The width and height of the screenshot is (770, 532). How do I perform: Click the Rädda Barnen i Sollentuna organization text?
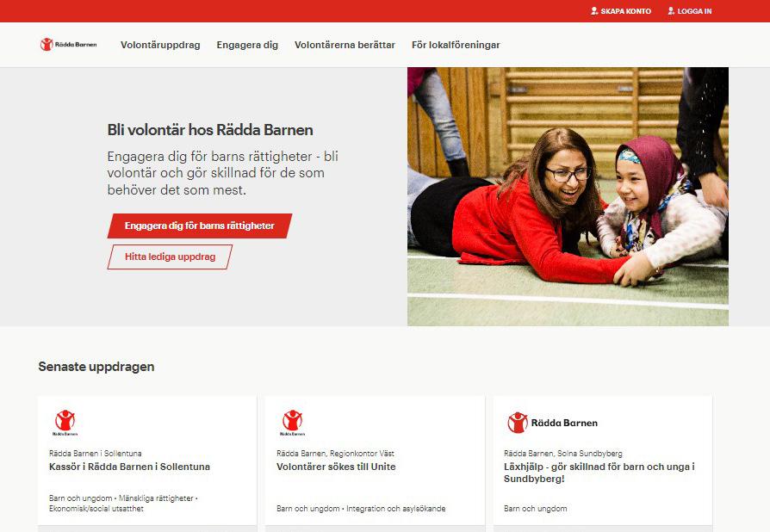96,453
